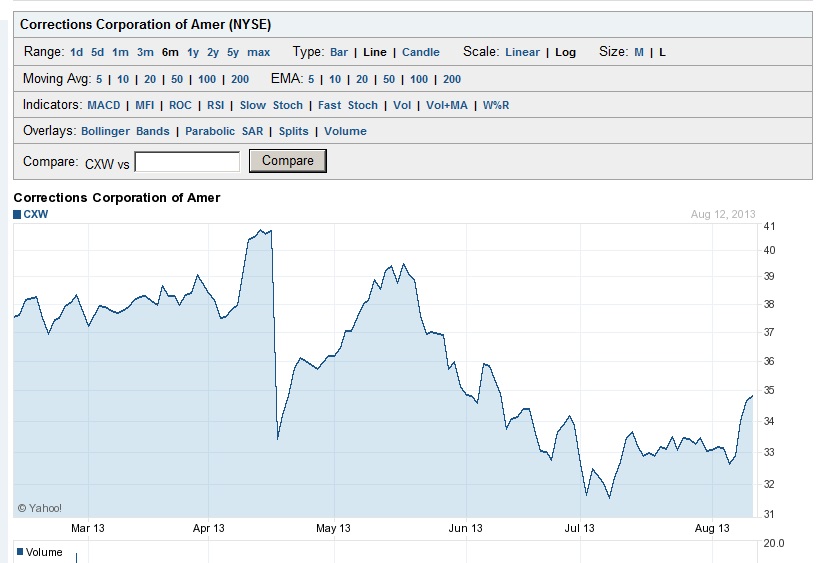Enable Slow Stoch indicator
The image size is (823, 563).
pos(271,105)
